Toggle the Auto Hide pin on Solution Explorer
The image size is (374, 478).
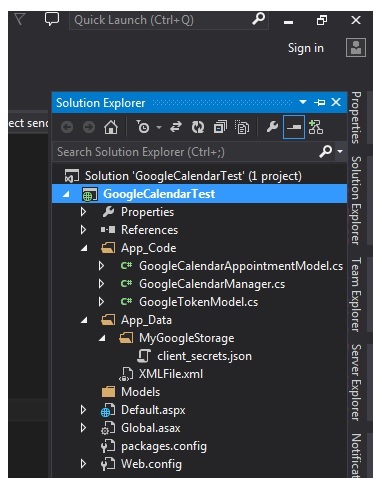click(320, 102)
